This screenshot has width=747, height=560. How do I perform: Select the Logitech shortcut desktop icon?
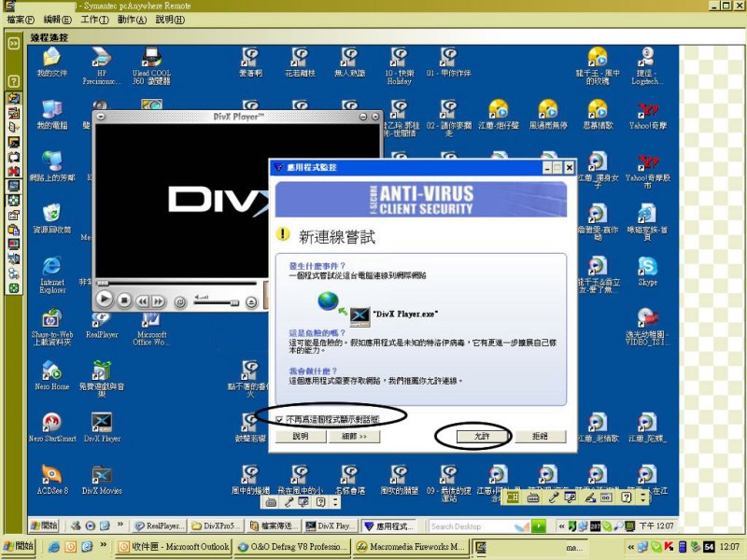coord(646,66)
